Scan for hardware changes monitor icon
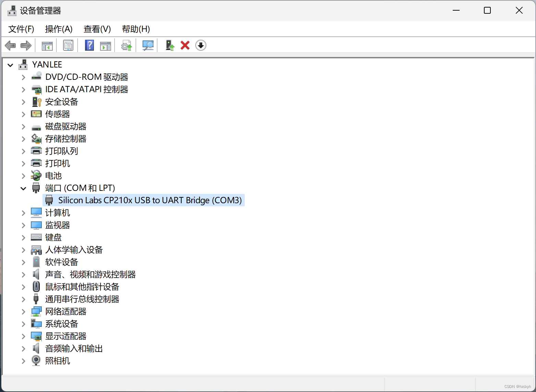536x392 pixels. [148, 45]
